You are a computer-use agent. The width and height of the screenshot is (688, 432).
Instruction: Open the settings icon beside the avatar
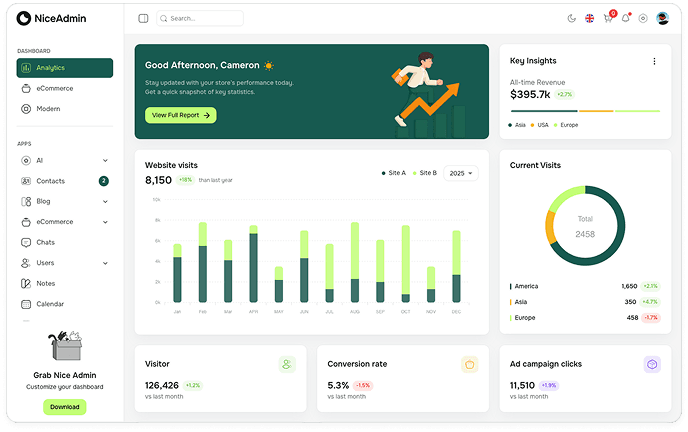pos(643,18)
